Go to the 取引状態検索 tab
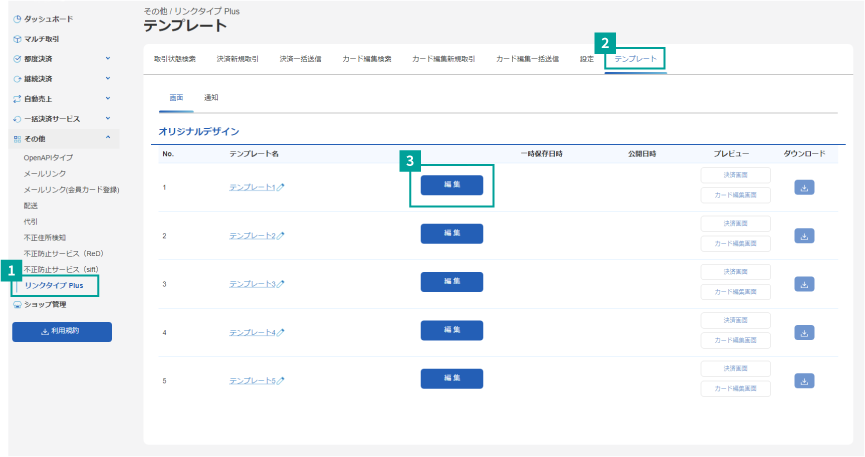The image size is (865, 457). click(x=174, y=59)
